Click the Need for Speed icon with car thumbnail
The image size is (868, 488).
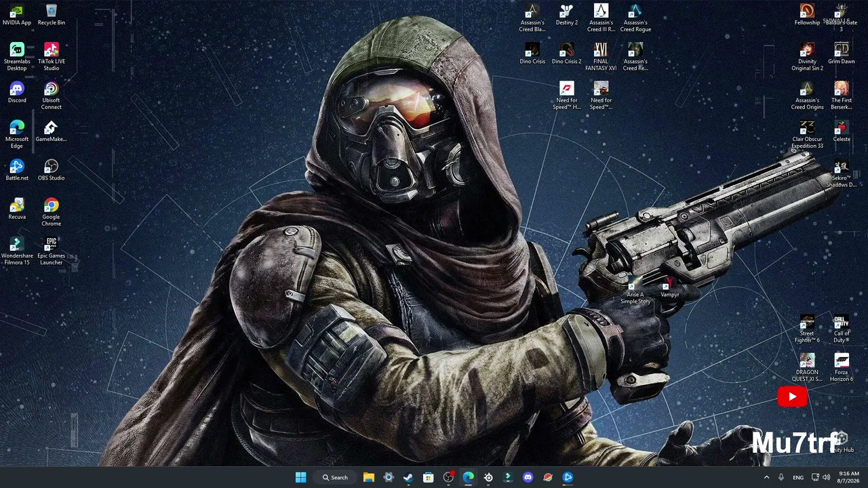click(x=601, y=96)
